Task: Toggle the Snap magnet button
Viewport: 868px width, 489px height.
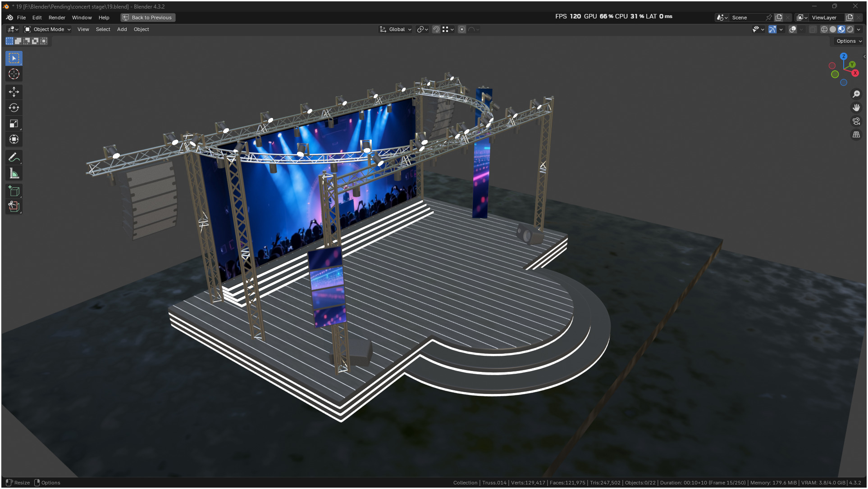Action: click(436, 29)
